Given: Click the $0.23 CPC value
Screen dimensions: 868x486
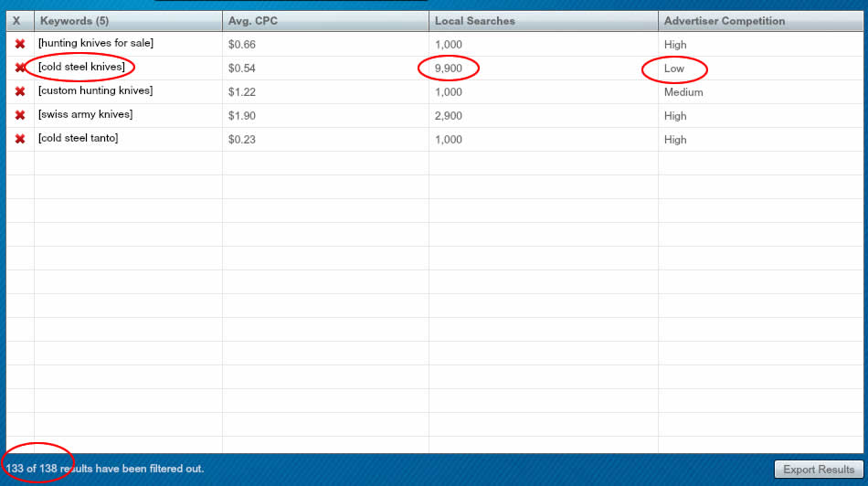Looking at the screenshot, I should pos(242,140).
